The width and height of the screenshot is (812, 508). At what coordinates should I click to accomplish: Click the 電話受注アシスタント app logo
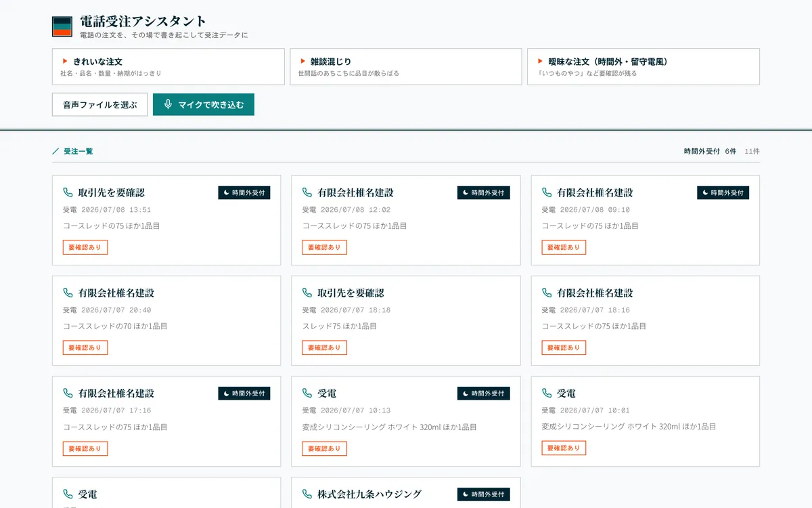pos(62,26)
